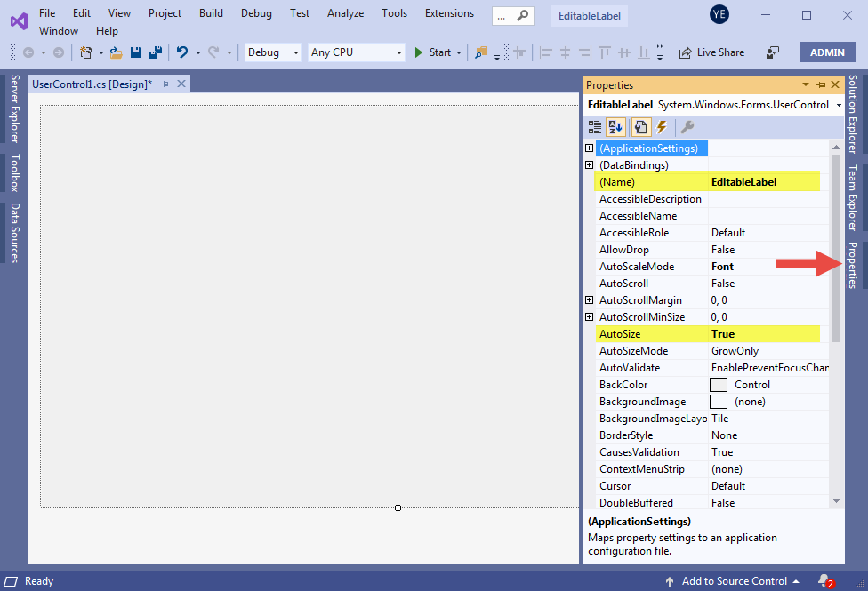Toggle Alphabetical sort in Properties panel

[616, 127]
